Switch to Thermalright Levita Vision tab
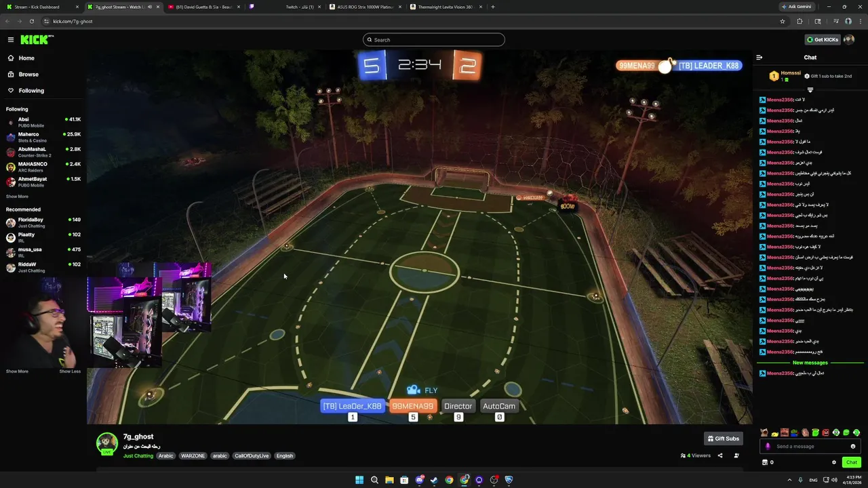Image resolution: width=868 pixels, height=488 pixels. click(446, 7)
